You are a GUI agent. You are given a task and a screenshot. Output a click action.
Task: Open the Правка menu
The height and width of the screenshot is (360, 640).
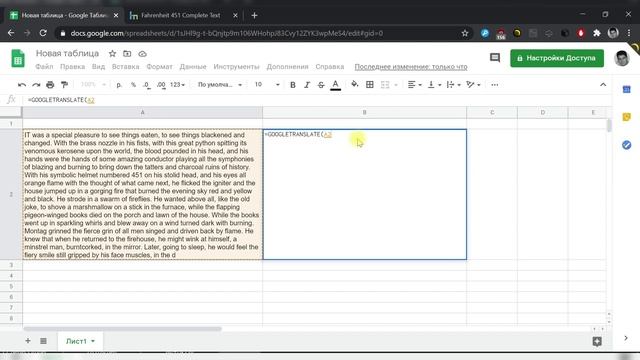pyautogui.click(x=72, y=67)
